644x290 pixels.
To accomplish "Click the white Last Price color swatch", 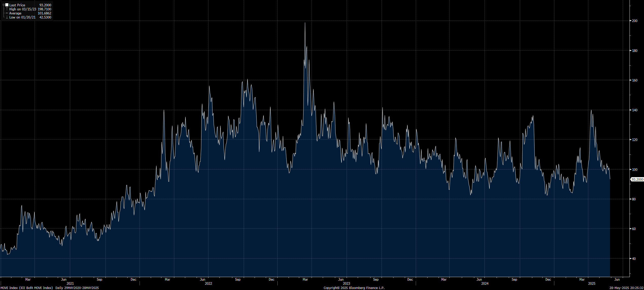I will tap(7, 5).
